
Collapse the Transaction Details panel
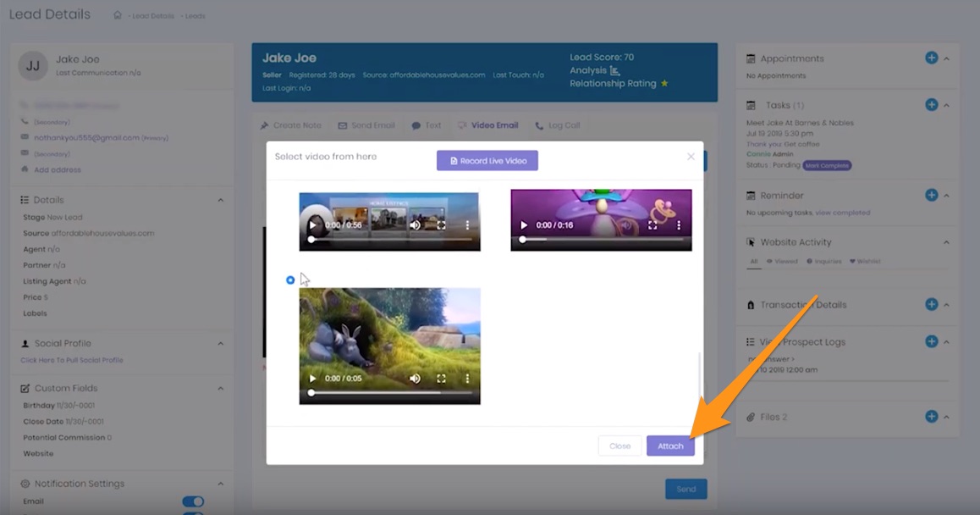946,306
